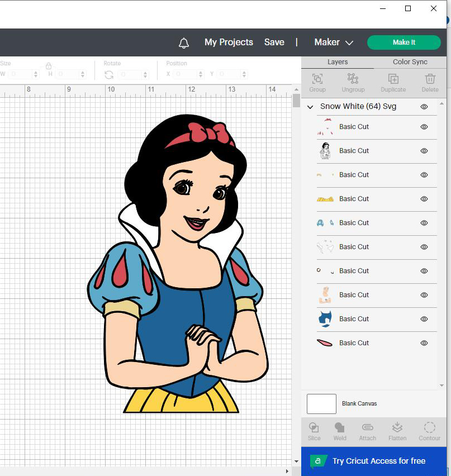This screenshot has height=476, width=451.
Task: Switch to the Layers tab
Action: pyautogui.click(x=338, y=62)
